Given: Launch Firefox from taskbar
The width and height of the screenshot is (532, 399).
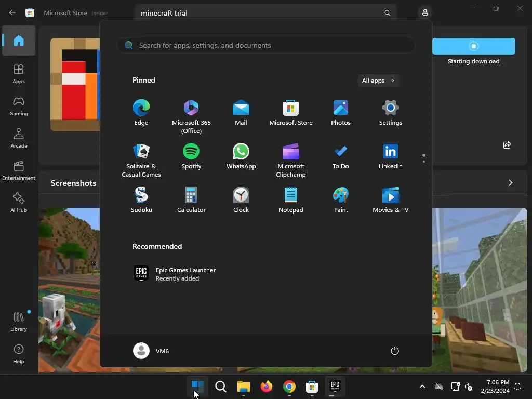Looking at the screenshot, I should (267, 387).
